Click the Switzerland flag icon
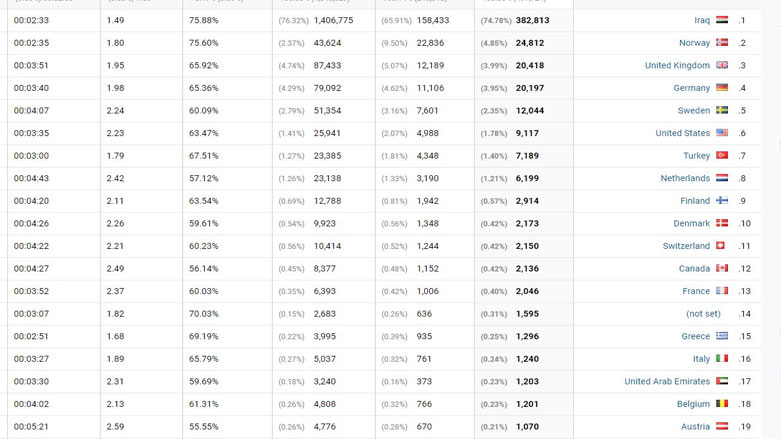781x439 pixels. (x=722, y=246)
